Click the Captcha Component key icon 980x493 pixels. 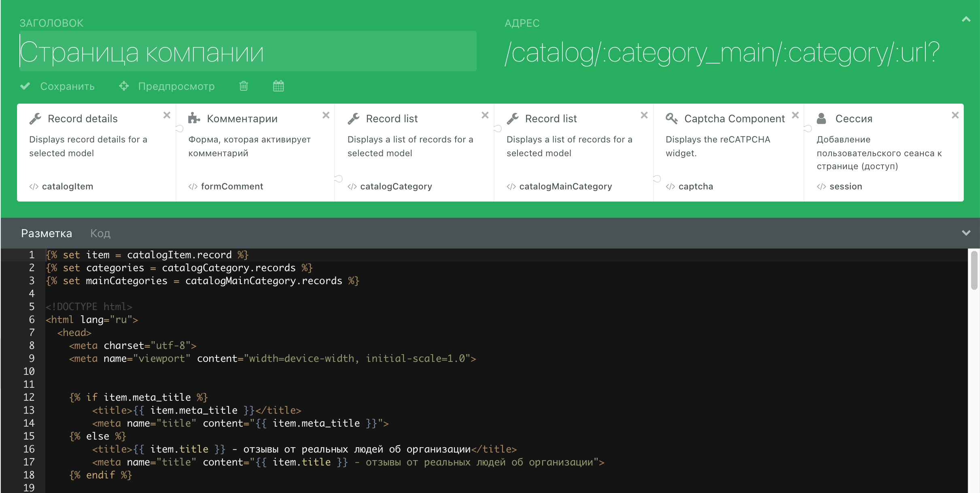671,119
